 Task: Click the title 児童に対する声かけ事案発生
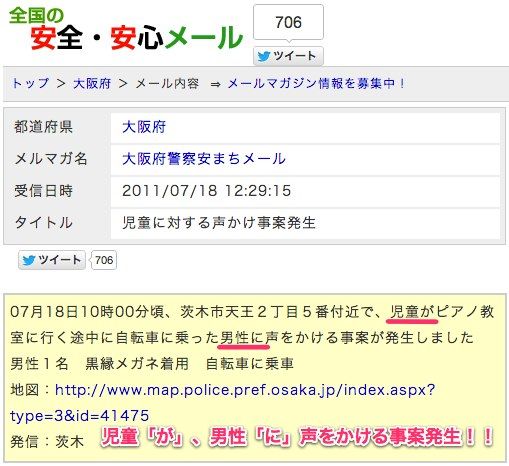coord(219,223)
